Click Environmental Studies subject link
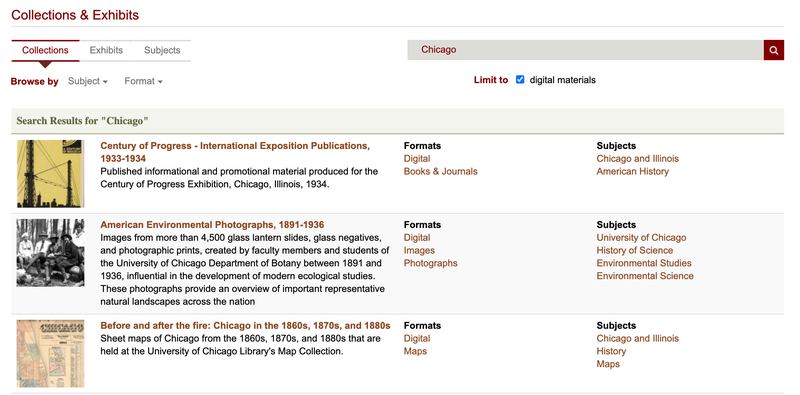 coord(644,263)
